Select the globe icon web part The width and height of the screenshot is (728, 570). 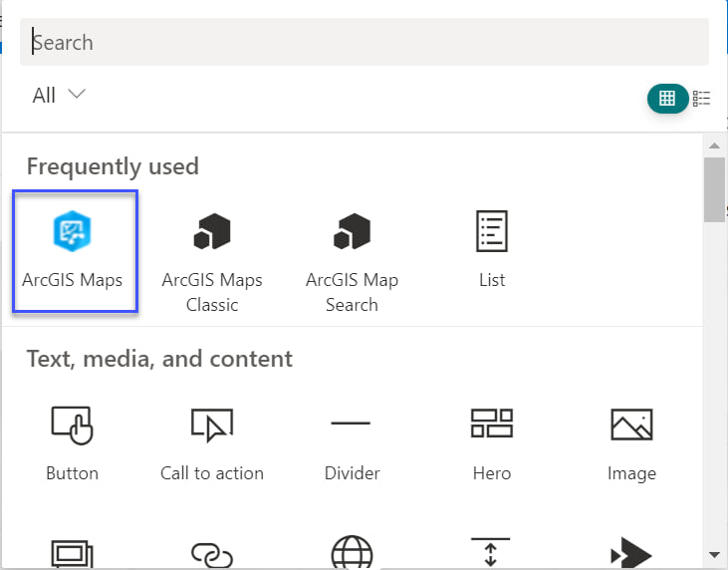pyautogui.click(x=352, y=552)
